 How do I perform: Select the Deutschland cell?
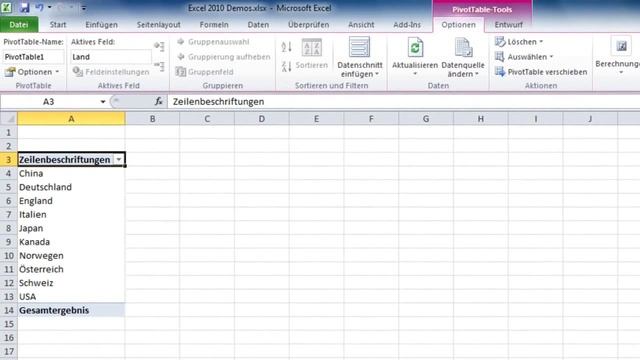coord(71,187)
